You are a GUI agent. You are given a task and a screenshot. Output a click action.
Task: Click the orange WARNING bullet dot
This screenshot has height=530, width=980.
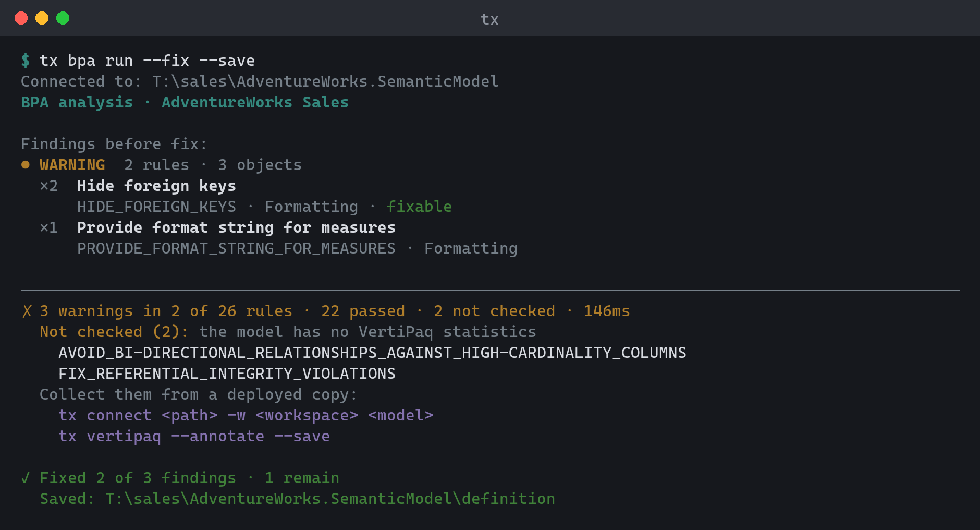[25, 165]
